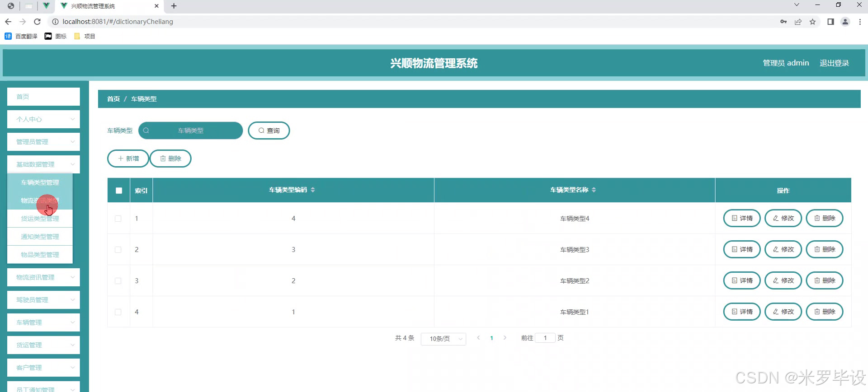Open 详情 for row 车辆类型2
Screen dimensions: 868x392
click(x=742, y=280)
